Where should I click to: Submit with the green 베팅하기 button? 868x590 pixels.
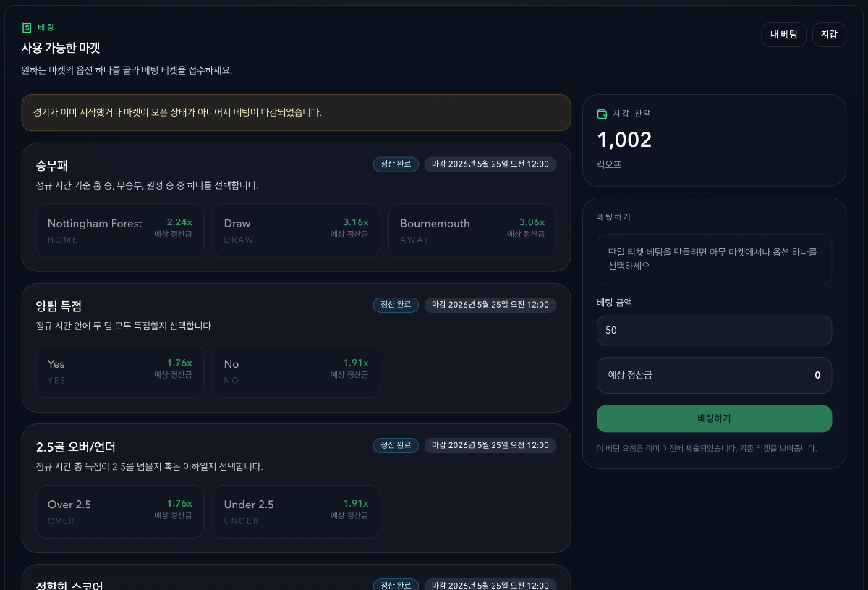click(x=714, y=418)
